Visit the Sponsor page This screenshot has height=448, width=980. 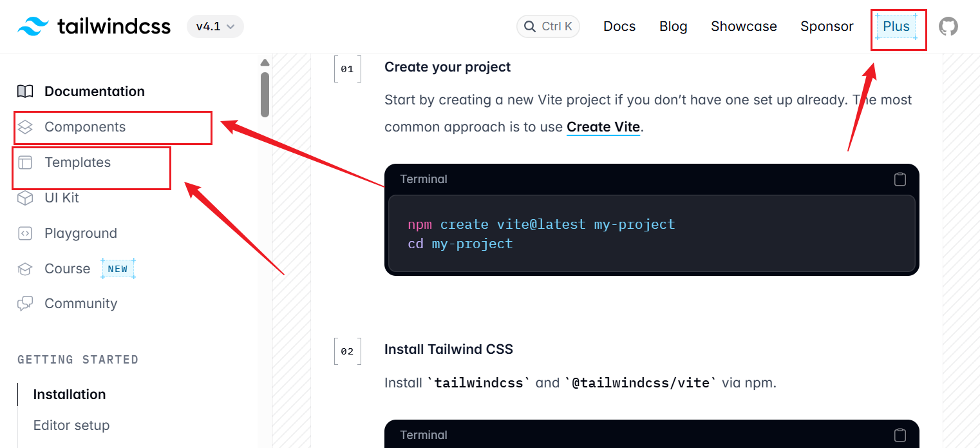pos(827,26)
